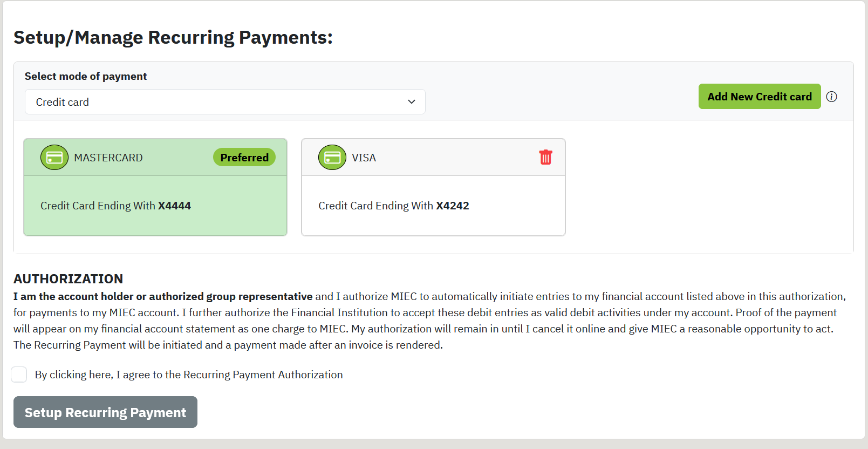This screenshot has width=868, height=449.
Task: Enable the Recurring Payment Authorization checkbox
Action: click(x=19, y=374)
